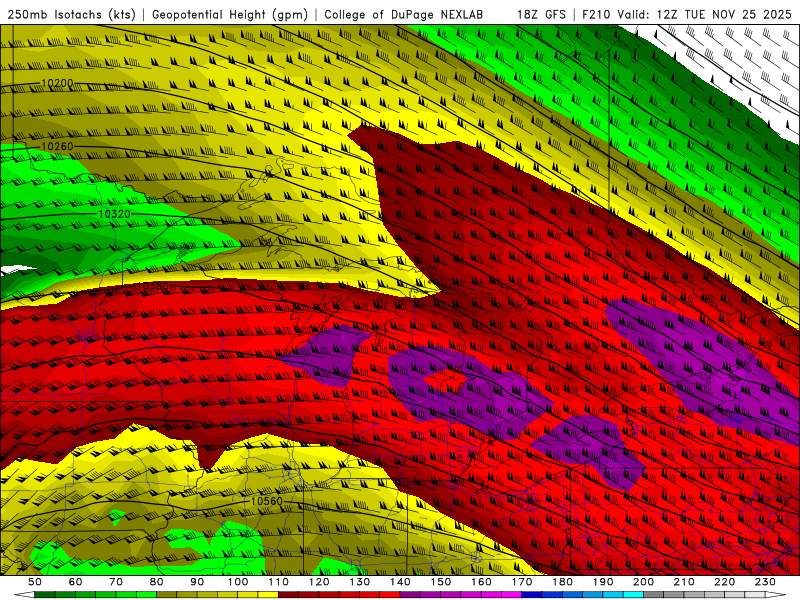
Task: Click the "F210 Valid: 12Z TUE NOV 25 2025" text
Action: [x=687, y=15]
